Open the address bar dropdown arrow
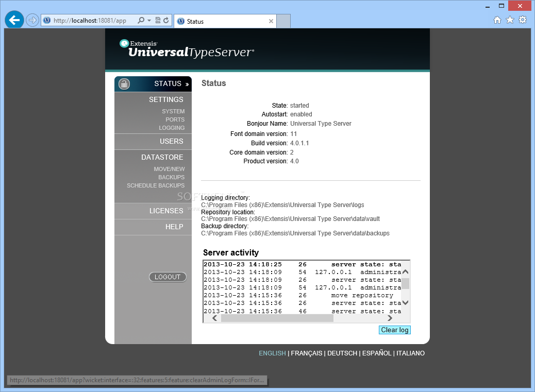This screenshot has height=392, width=535. [x=149, y=21]
